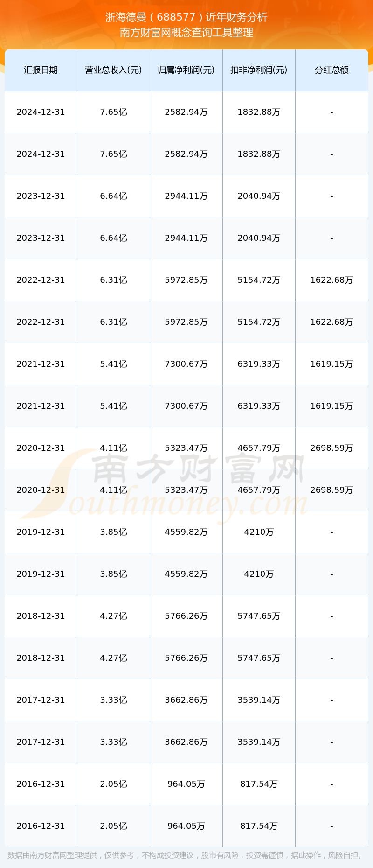Select the 营业总收入(元) column header

pyautogui.click(x=113, y=70)
